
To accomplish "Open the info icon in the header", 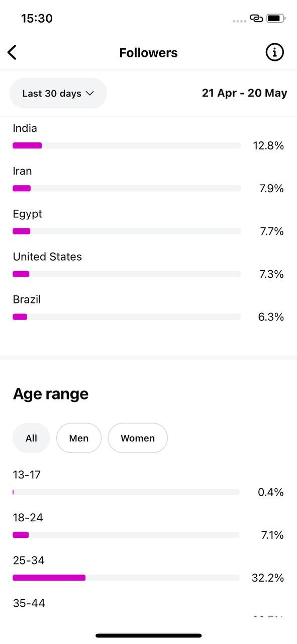I will tap(274, 52).
